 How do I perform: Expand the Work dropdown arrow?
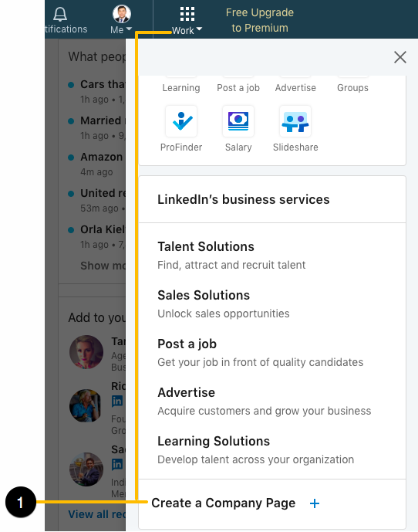(x=199, y=29)
